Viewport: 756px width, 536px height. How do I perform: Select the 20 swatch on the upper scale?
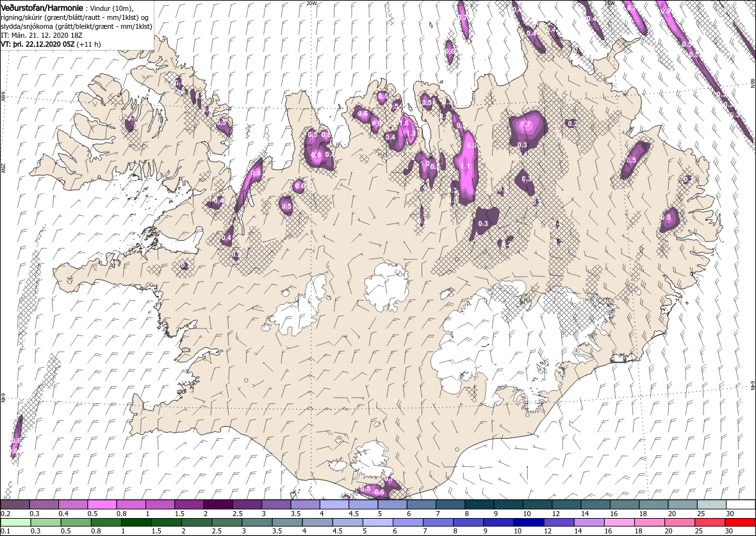click(682, 505)
